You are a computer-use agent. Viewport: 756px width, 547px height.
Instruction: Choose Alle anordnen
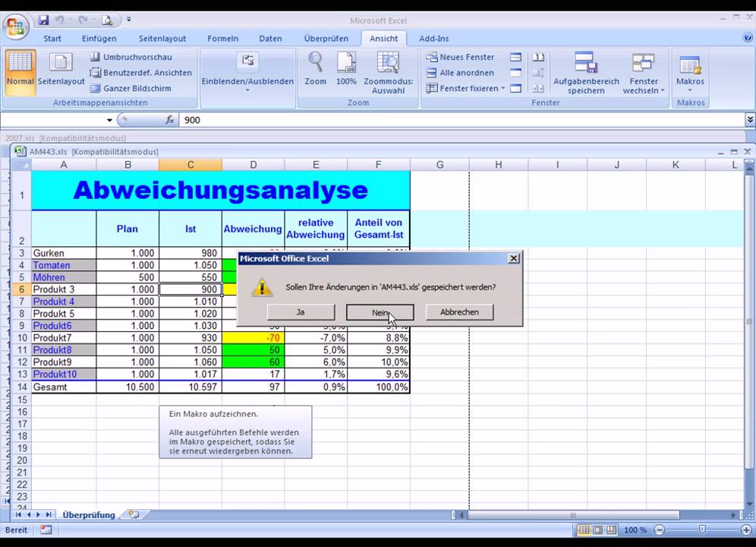point(460,72)
